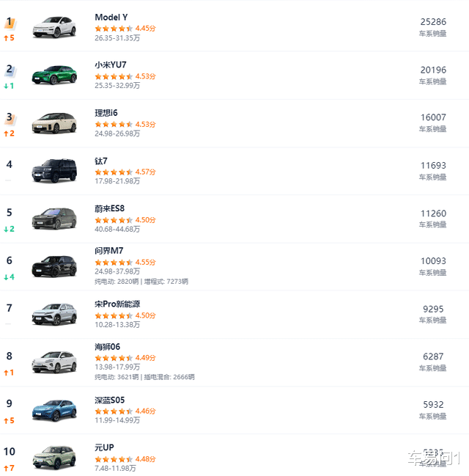
Task: Click the black 钛7 SUV image
Action: 53,170
